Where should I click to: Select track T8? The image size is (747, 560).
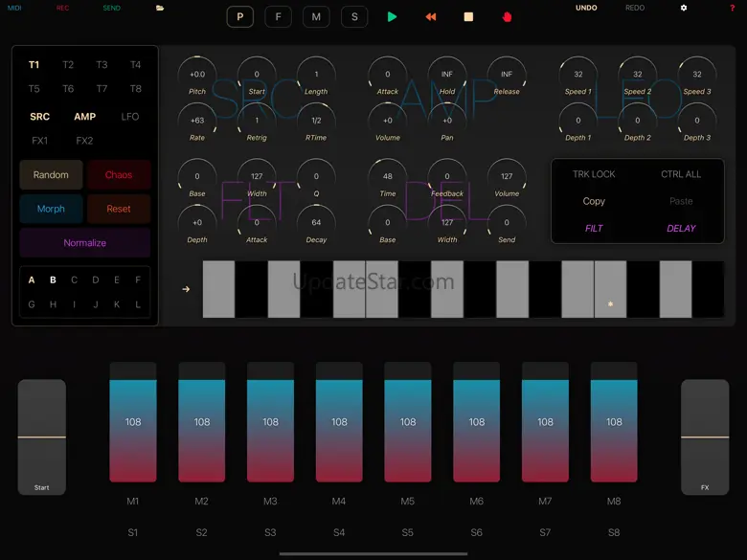[136, 89]
